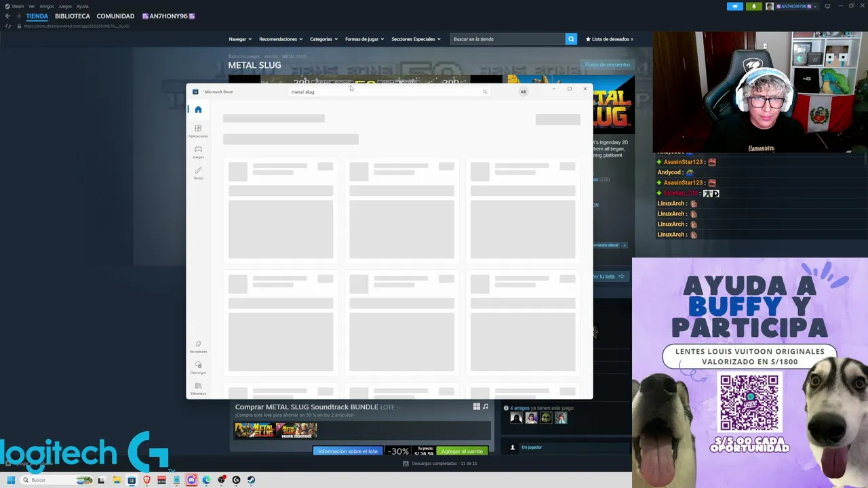Open Novedades in Microsoft Store sidebar

coord(198,347)
